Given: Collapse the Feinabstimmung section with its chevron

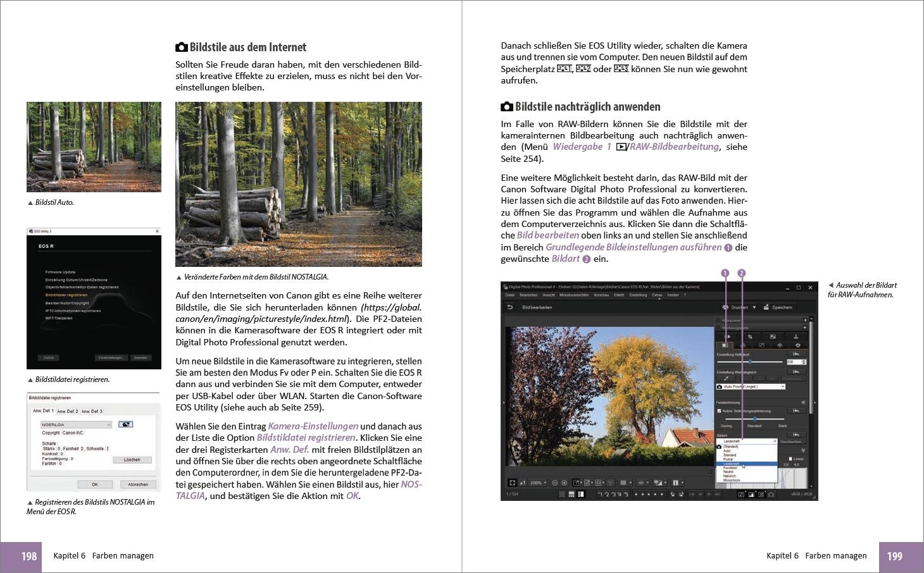Looking at the screenshot, I should pos(803,402).
